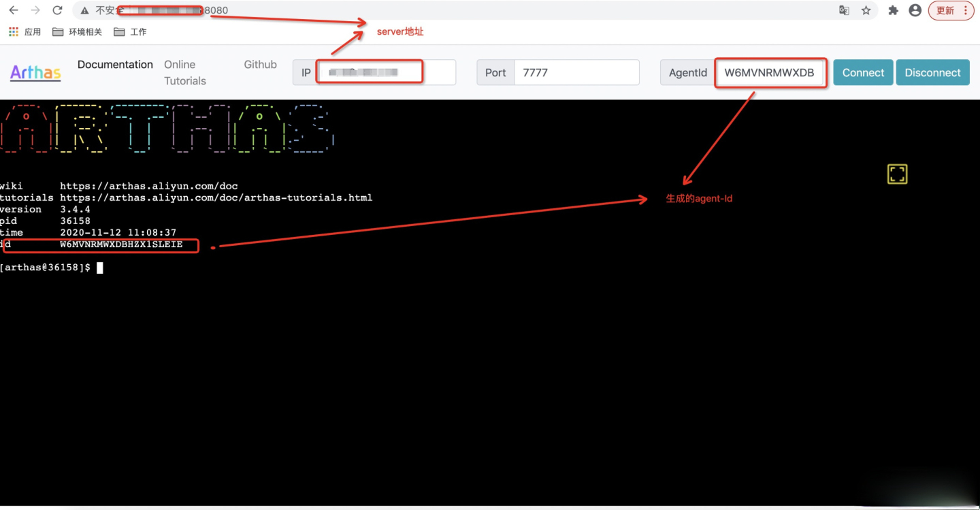This screenshot has height=510, width=980.
Task: Click the browser forward arrow
Action: pyautogui.click(x=35, y=10)
